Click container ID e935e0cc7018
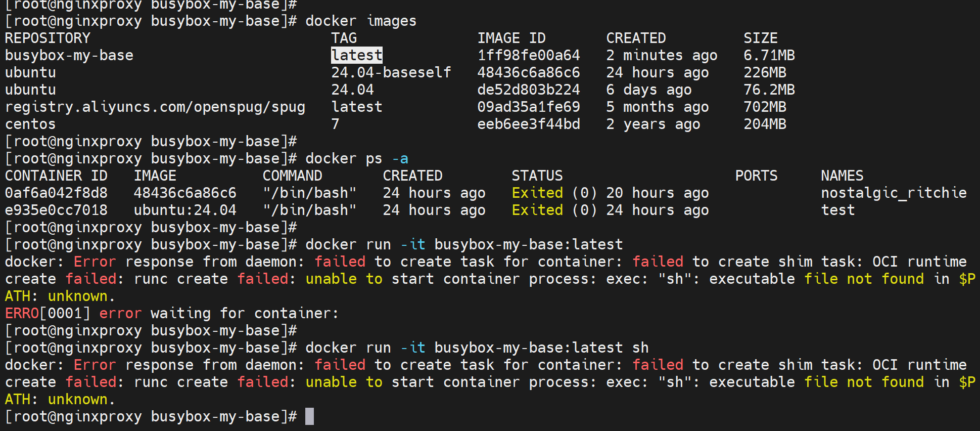Viewport: 980px width, 431px height. click(56, 210)
